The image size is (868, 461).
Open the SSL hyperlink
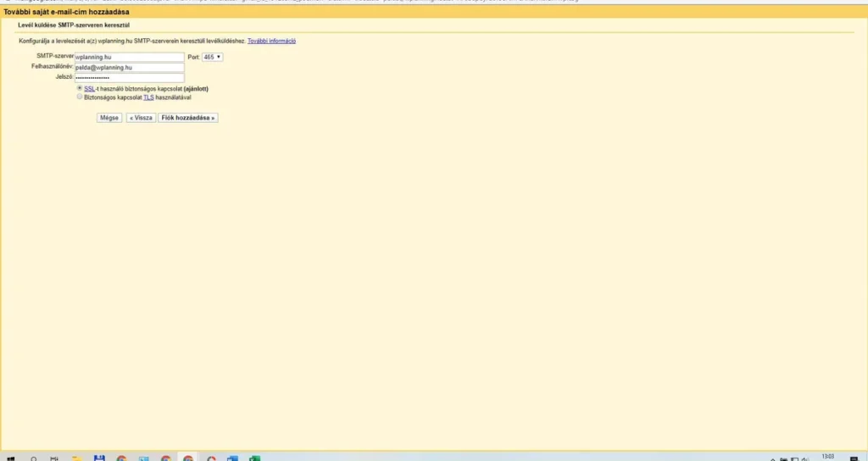click(89, 88)
